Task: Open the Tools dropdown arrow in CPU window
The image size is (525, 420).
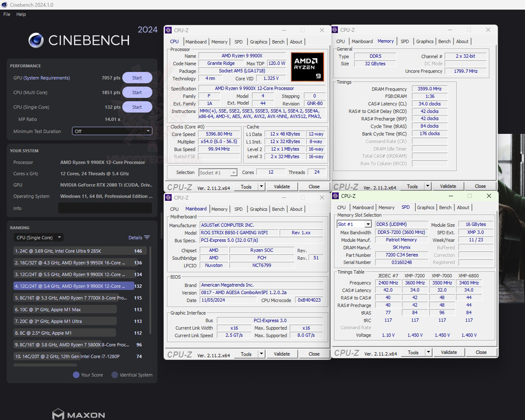Action: 262,187
